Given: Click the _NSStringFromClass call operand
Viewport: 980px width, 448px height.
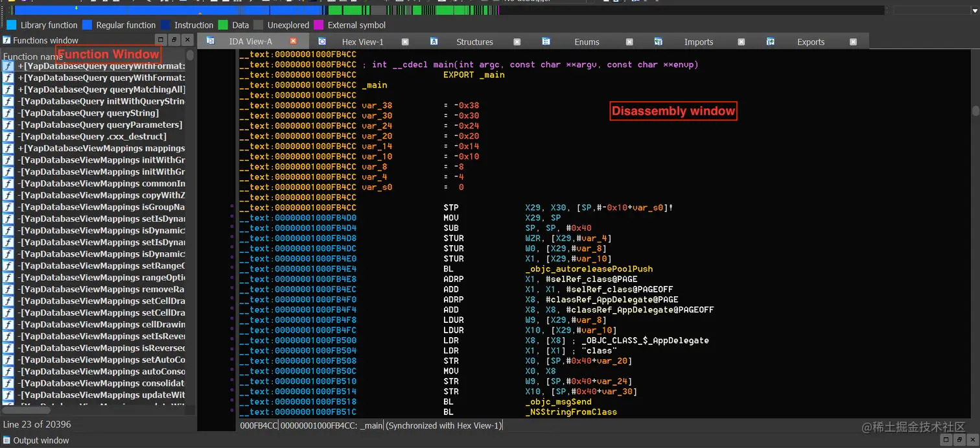Looking at the screenshot, I should coord(571,412).
